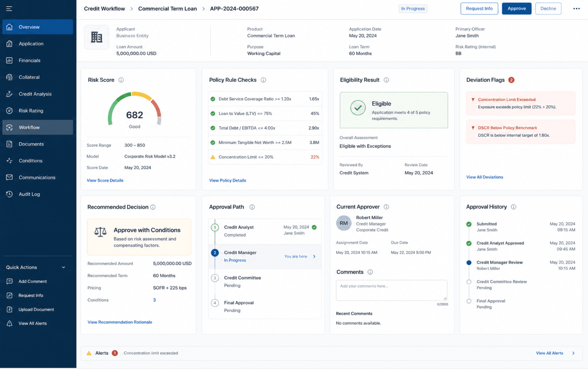Click the Application sidebar icon
Screen dimensions: 588x369
point(9,43)
